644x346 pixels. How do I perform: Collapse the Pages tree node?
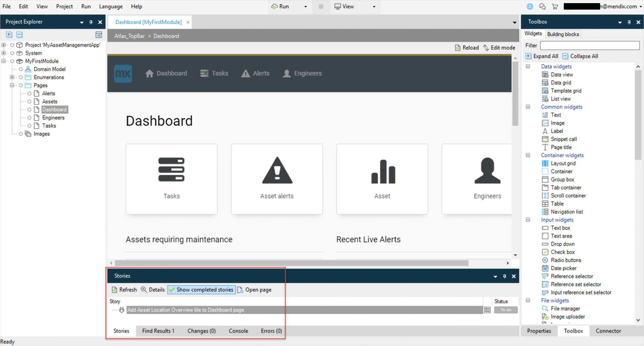pyautogui.click(x=12, y=85)
